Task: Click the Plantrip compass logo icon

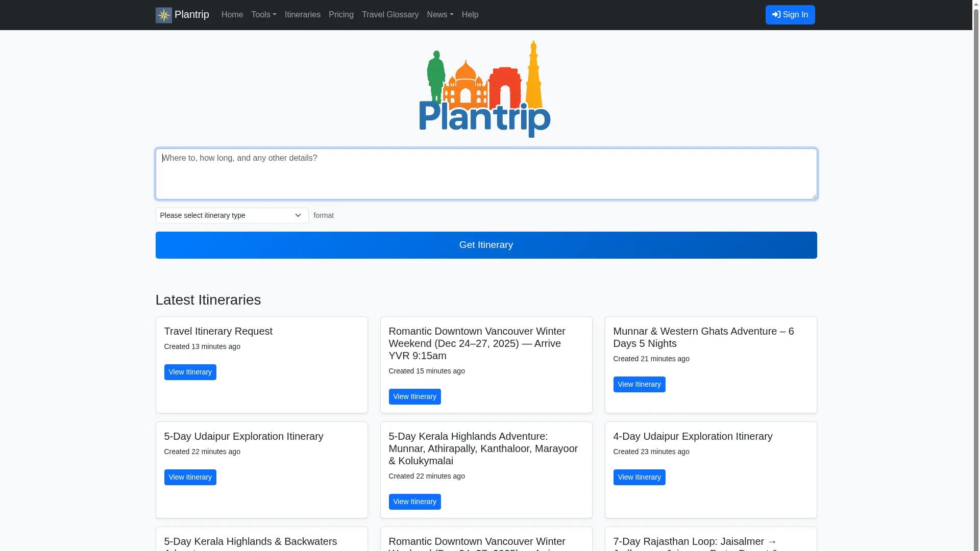Action: click(163, 15)
